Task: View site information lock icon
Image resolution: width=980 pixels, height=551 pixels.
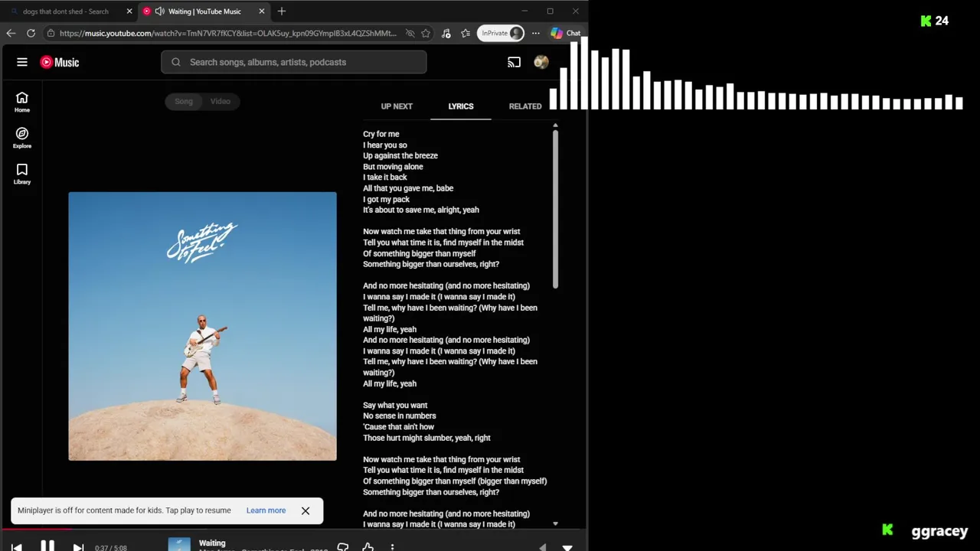Action: pos(51,33)
